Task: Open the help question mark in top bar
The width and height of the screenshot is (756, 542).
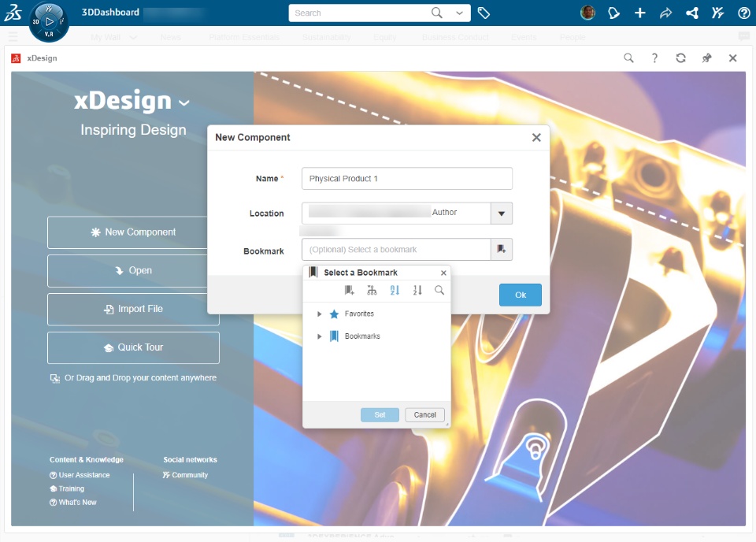Action: (743, 13)
